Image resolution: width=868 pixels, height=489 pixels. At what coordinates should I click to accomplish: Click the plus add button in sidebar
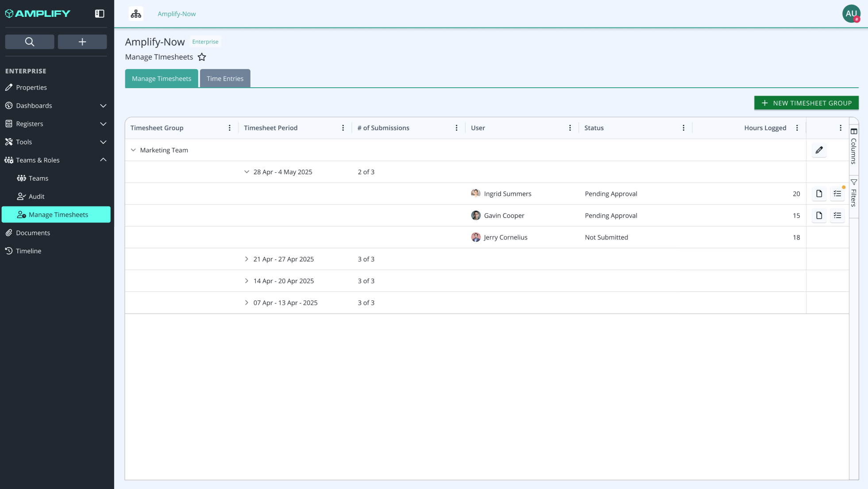point(82,42)
